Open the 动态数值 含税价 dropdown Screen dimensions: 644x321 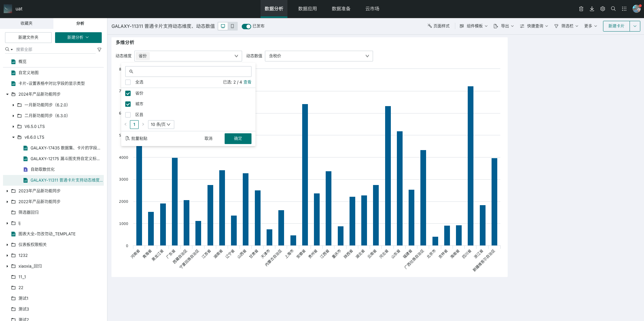pos(319,56)
